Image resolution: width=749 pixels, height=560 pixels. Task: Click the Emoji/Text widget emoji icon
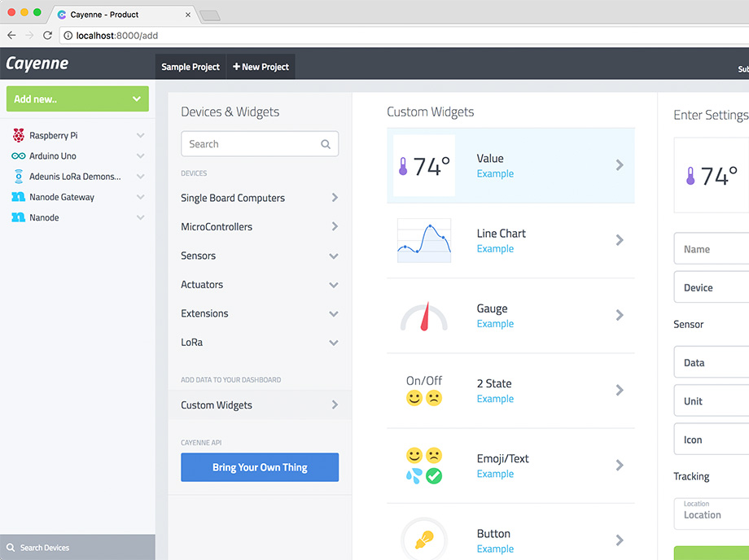tap(423, 466)
